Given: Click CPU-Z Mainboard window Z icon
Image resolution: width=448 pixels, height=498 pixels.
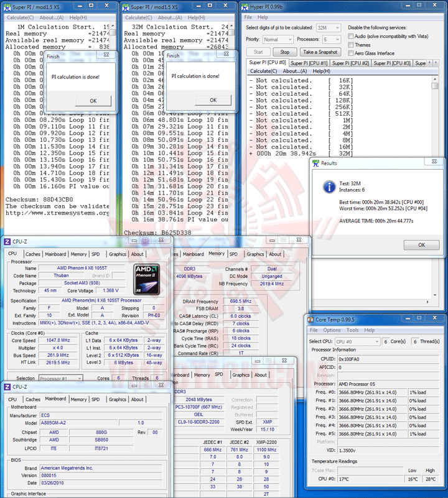Looking at the screenshot, I should click(x=7, y=387).
